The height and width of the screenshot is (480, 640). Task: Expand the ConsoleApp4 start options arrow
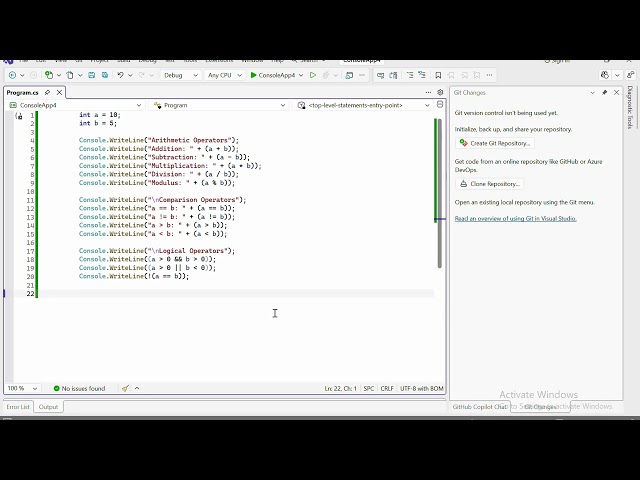(x=301, y=75)
